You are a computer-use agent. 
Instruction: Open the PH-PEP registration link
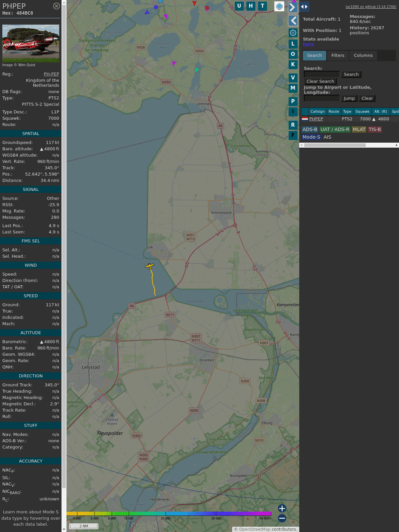click(x=52, y=74)
